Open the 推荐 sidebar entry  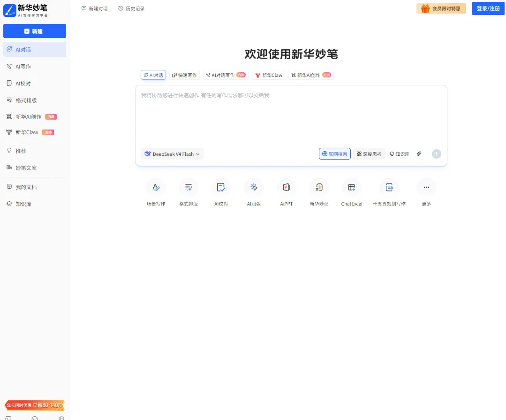click(35, 151)
